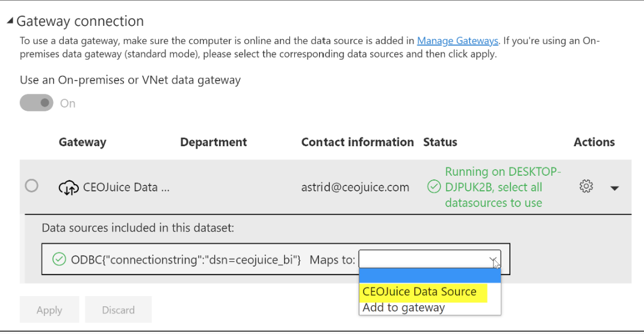Click the Discard button
This screenshot has height=334, width=644.
(x=119, y=310)
